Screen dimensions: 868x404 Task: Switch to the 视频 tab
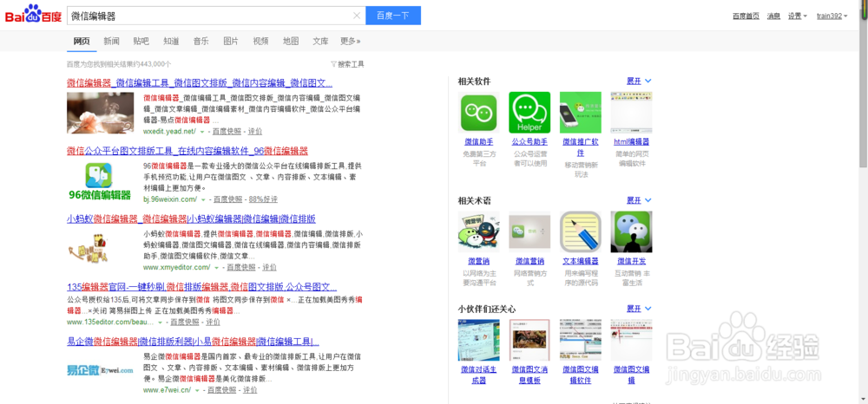[260, 41]
